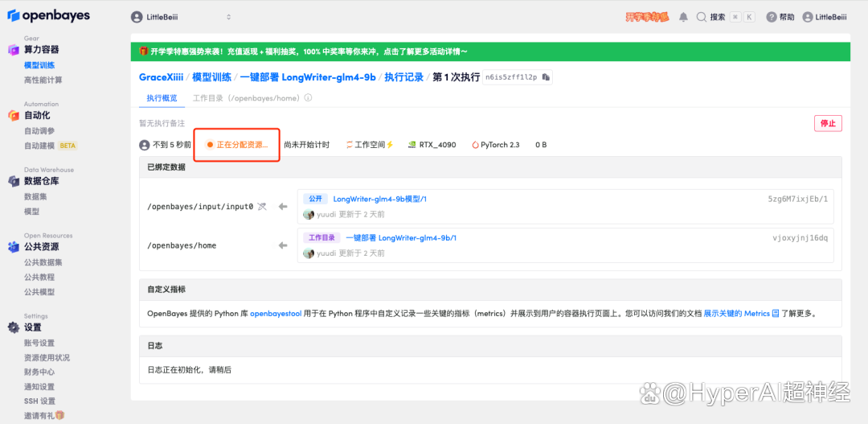Image resolution: width=868 pixels, height=424 pixels.
Task: Open 通知设置 in sidebar
Action: pyautogui.click(x=39, y=386)
